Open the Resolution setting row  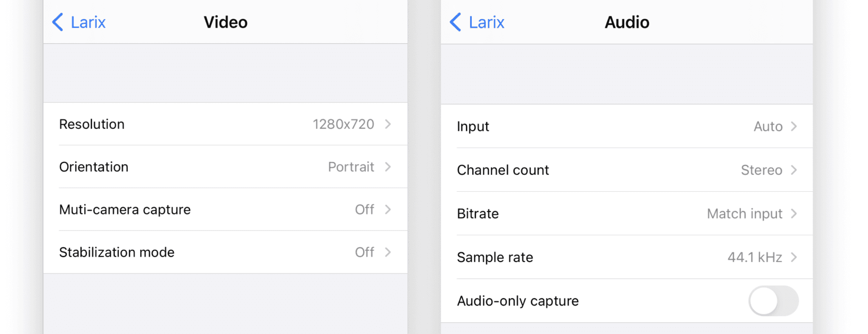pos(91,124)
